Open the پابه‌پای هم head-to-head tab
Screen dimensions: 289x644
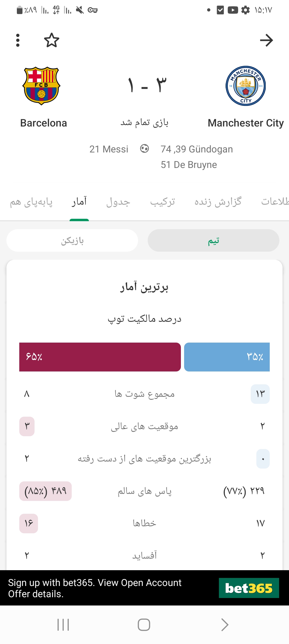tap(31, 202)
